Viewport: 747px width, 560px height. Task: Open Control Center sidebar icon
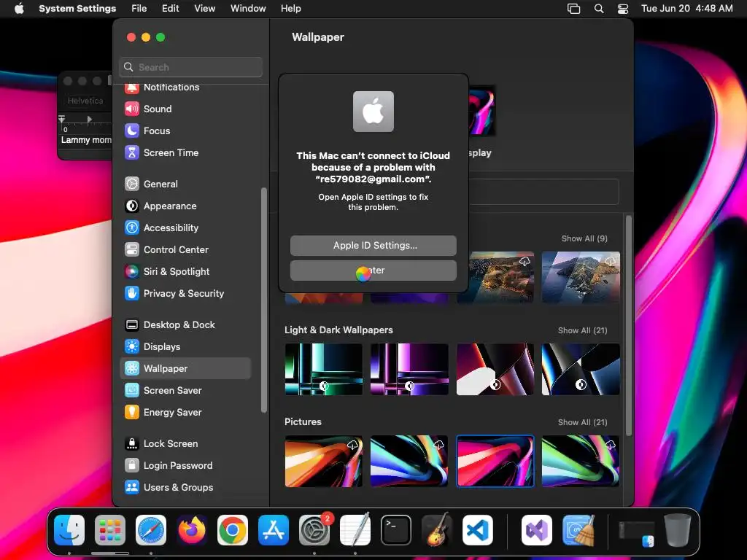pyautogui.click(x=132, y=249)
